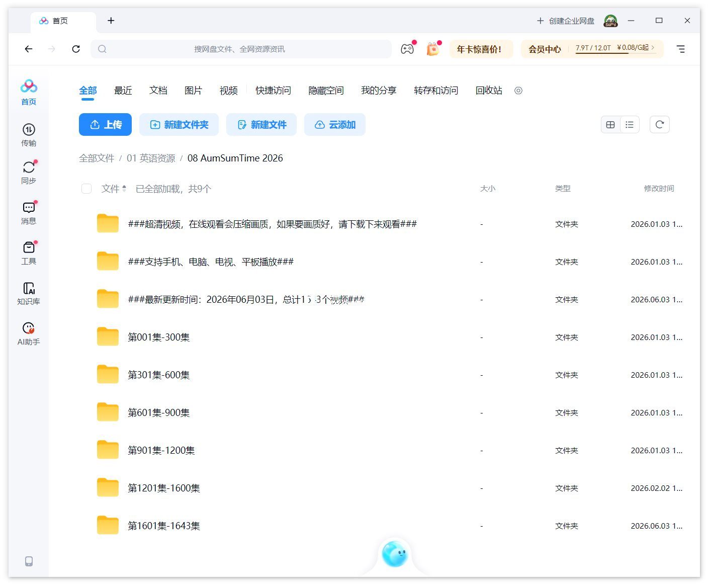This screenshot has width=710, height=588.
Task: Open folder 第301集-600集
Action: [x=159, y=375]
